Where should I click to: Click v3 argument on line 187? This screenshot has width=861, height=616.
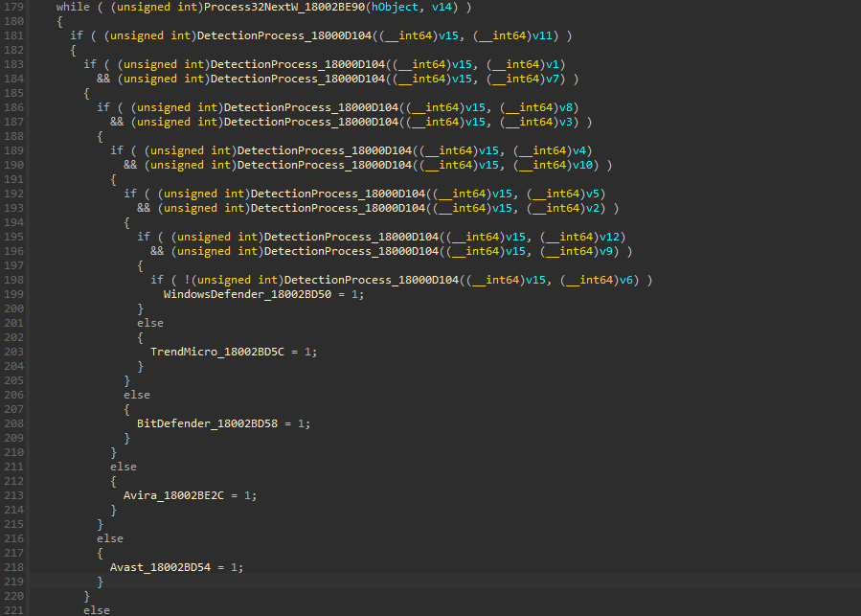[x=566, y=122]
